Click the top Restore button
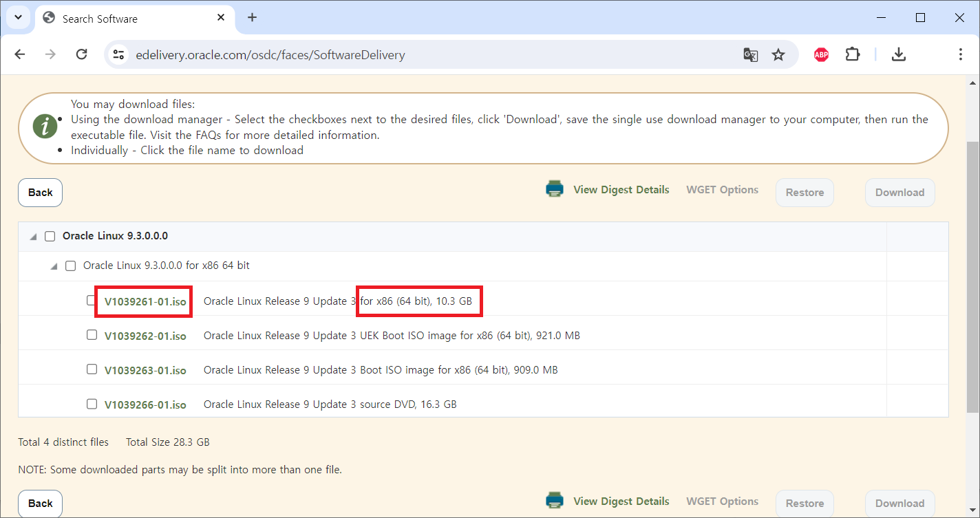Image resolution: width=980 pixels, height=518 pixels. click(x=805, y=193)
